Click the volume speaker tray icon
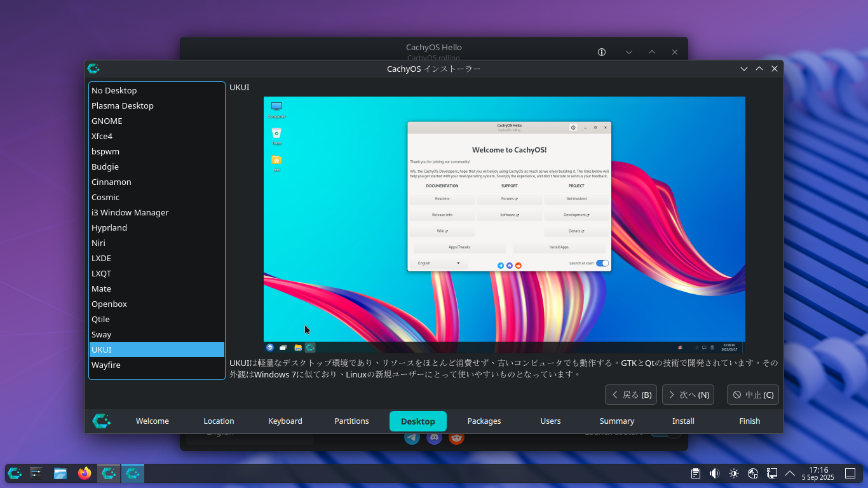The height and width of the screenshot is (488, 868). coord(714,473)
